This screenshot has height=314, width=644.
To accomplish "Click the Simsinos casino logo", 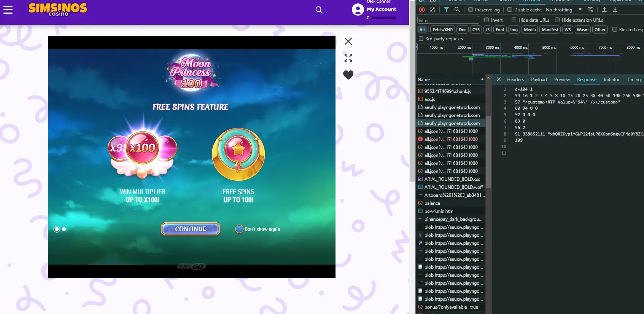I will [58, 9].
